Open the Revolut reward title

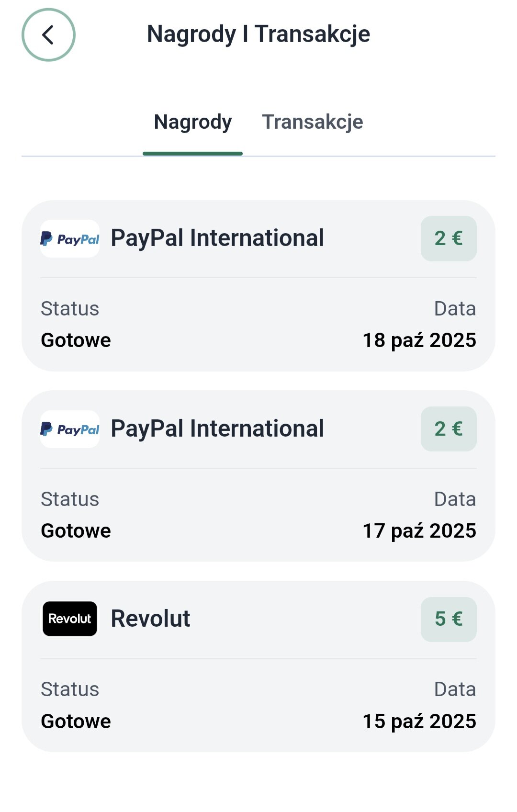(150, 619)
